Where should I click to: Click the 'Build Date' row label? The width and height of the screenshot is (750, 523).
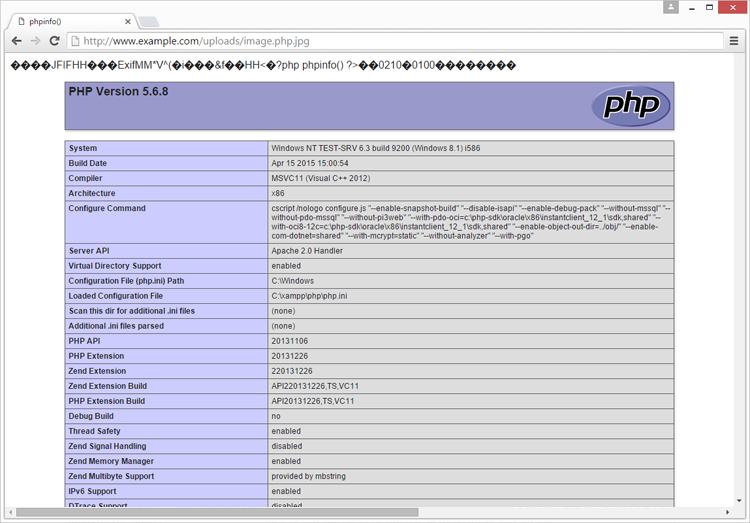coord(88,163)
